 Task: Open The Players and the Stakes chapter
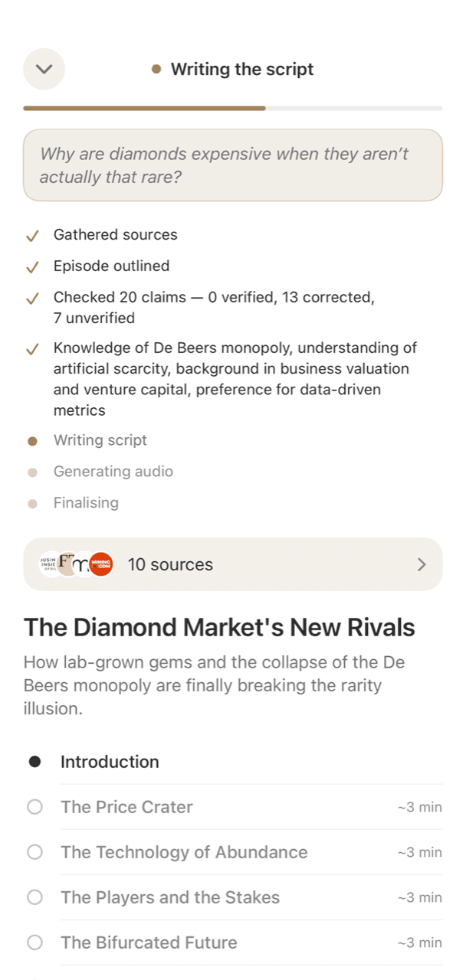point(233,897)
